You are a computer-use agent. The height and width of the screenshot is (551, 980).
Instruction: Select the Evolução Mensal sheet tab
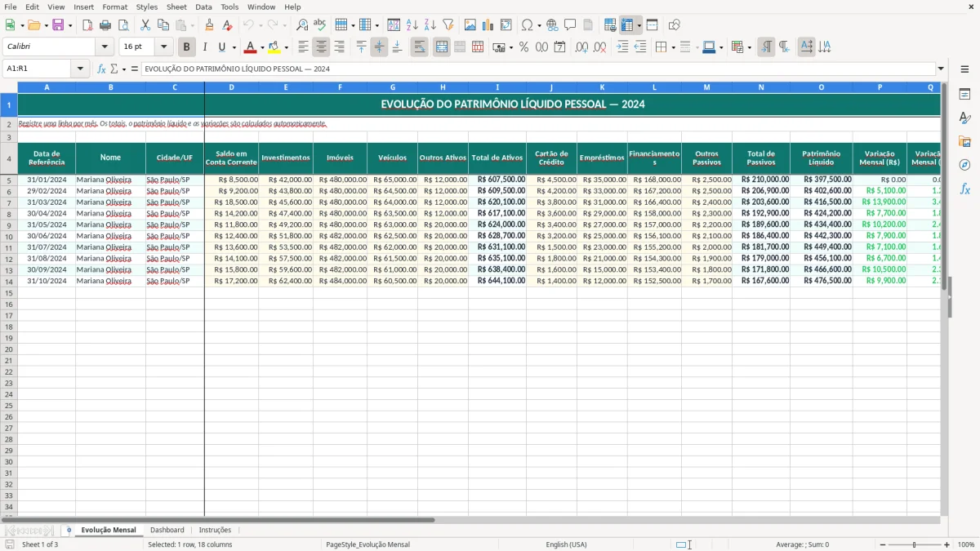(109, 530)
